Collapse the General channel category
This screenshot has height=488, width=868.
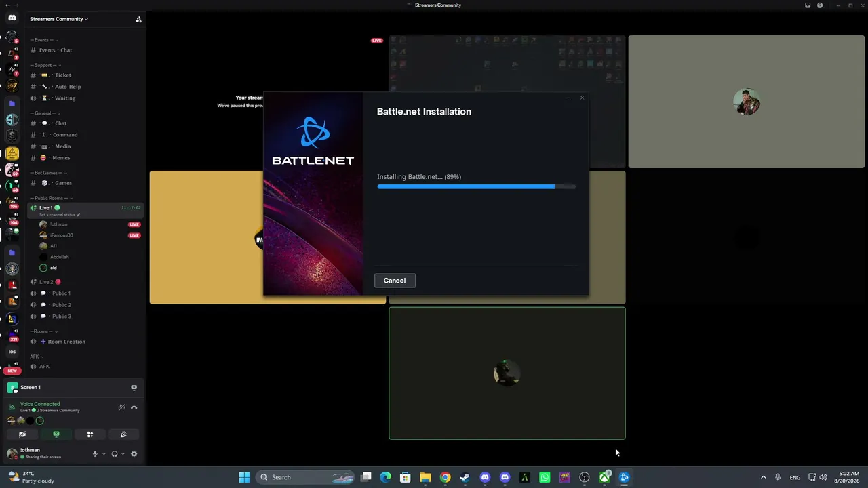[x=44, y=113]
